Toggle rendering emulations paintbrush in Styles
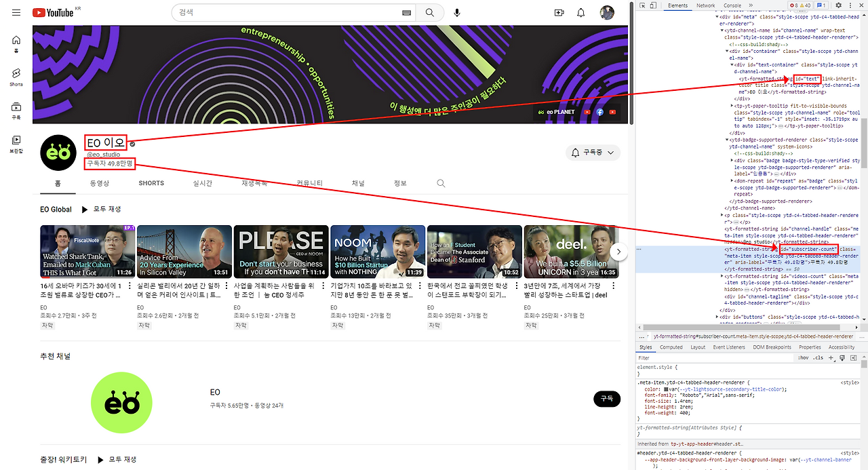868x470 pixels. (843, 357)
